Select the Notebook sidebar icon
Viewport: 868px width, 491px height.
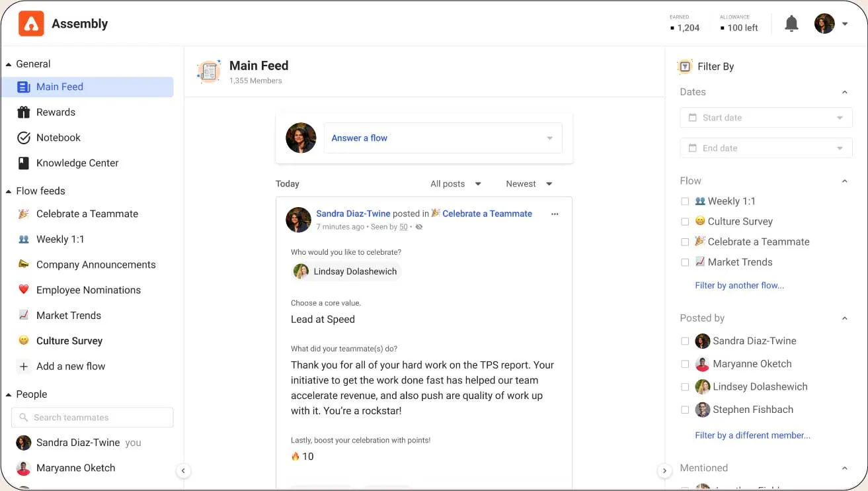(x=23, y=137)
